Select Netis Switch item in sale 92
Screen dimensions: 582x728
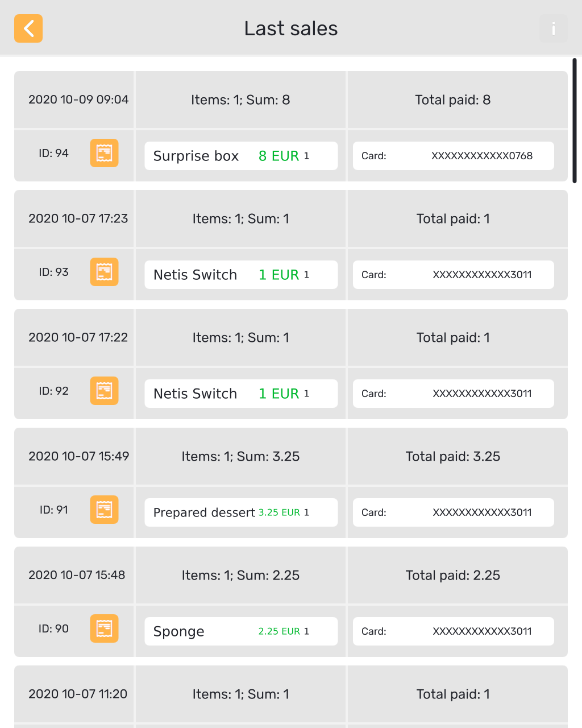tap(241, 394)
